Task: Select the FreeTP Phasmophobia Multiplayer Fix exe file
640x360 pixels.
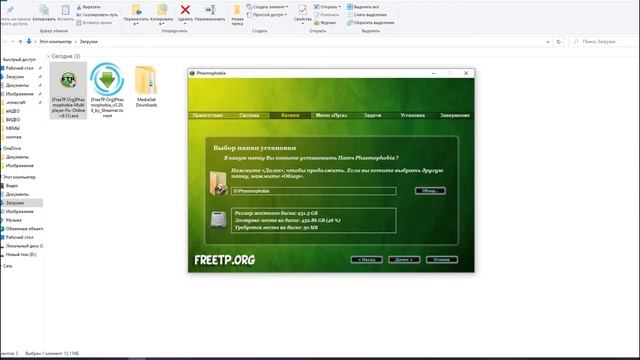Action: point(68,91)
